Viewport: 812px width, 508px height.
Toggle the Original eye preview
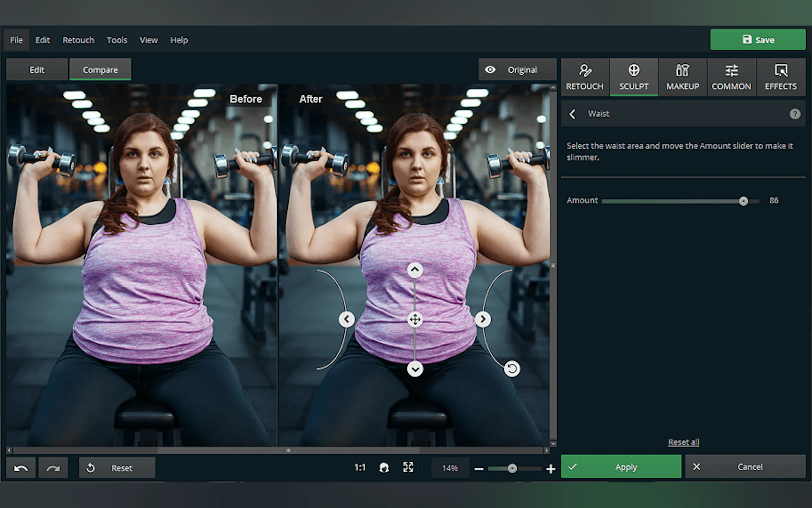[x=517, y=69]
